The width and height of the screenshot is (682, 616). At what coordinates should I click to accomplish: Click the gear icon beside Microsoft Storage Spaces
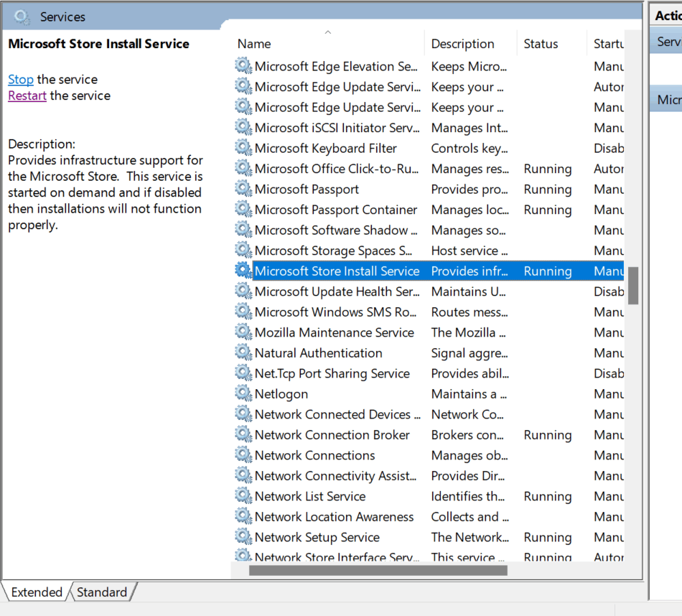coord(243,250)
